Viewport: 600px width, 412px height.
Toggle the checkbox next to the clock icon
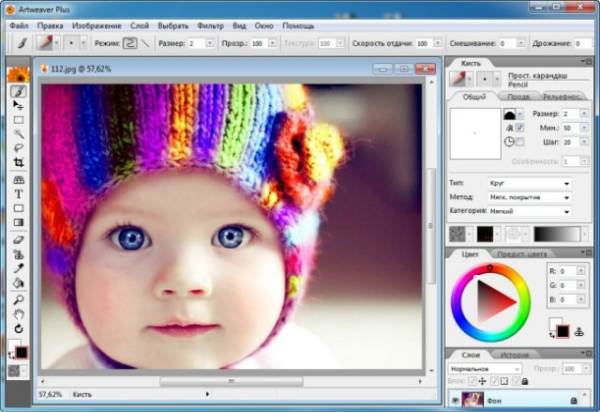(x=519, y=142)
